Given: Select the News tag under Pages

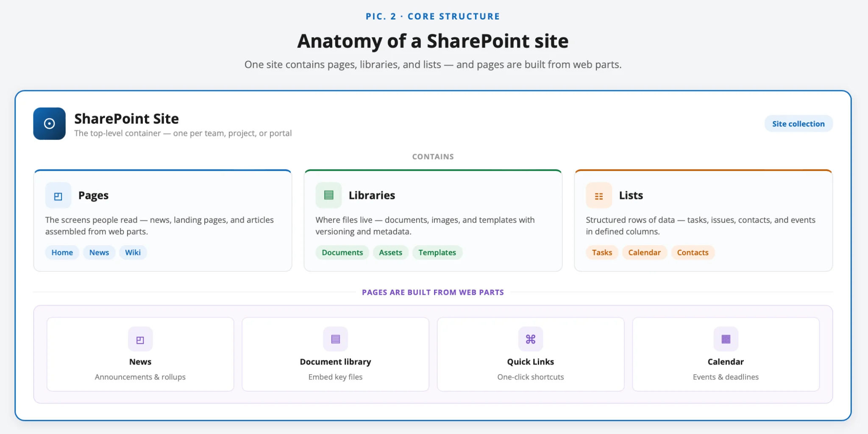Looking at the screenshot, I should [99, 252].
